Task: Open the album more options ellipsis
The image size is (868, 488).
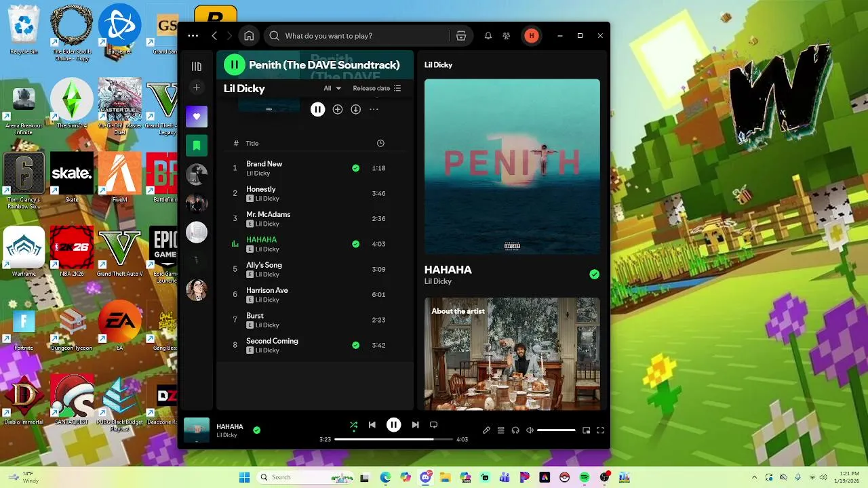Action: point(374,109)
